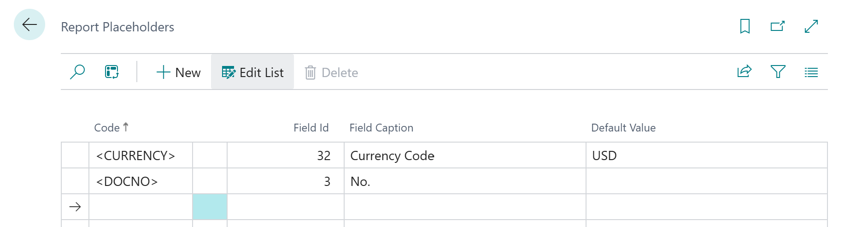Select the <DOCNO> code cell

pos(127,182)
